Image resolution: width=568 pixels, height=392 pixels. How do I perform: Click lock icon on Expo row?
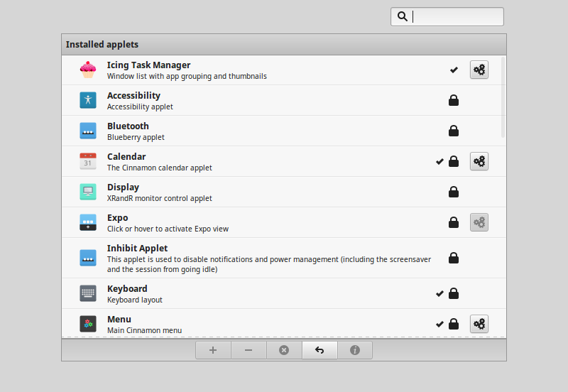[x=454, y=222]
